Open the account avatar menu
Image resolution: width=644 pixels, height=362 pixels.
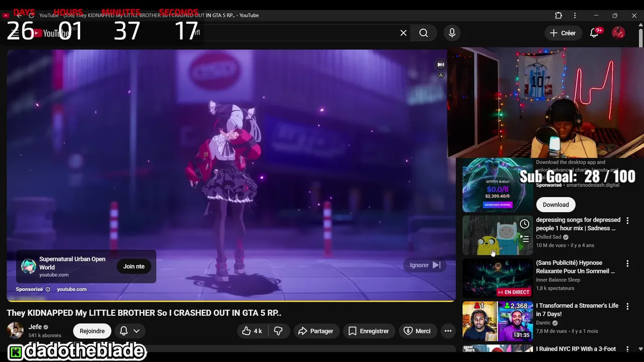(618, 33)
